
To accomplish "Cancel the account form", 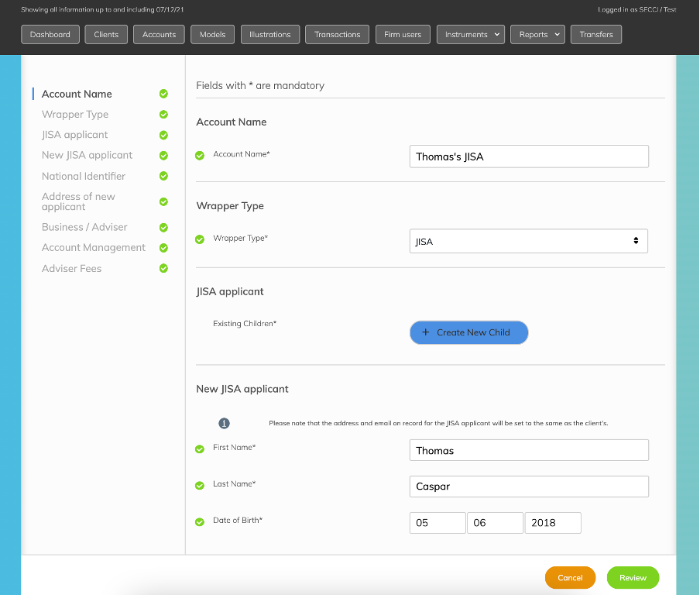I will click(570, 577).
